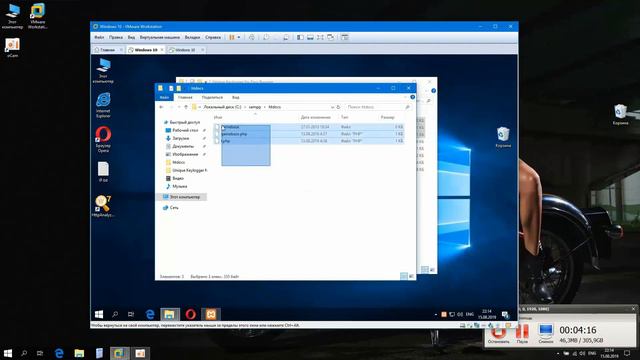
Task: Switch Explorer to large icons view
Action: pyautogui.click(x=411, y=276)
